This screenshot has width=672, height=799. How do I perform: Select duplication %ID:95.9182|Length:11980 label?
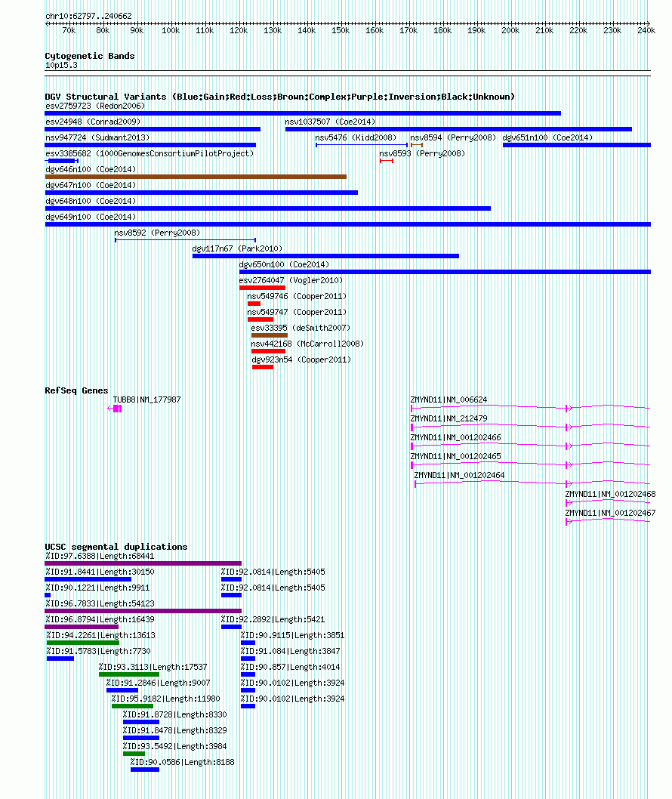pyautogui.click(x=165, y=698)
